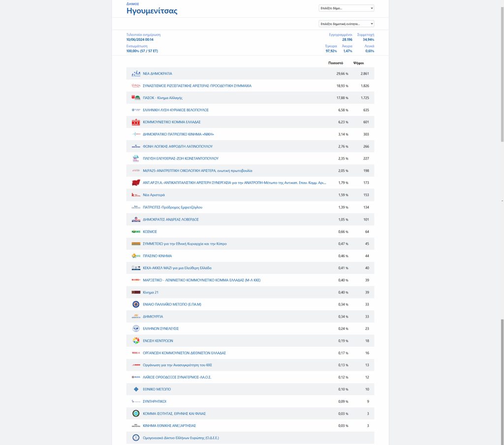
Task: Click the Κίνημα 21 party logo
Action: [136, 292]
